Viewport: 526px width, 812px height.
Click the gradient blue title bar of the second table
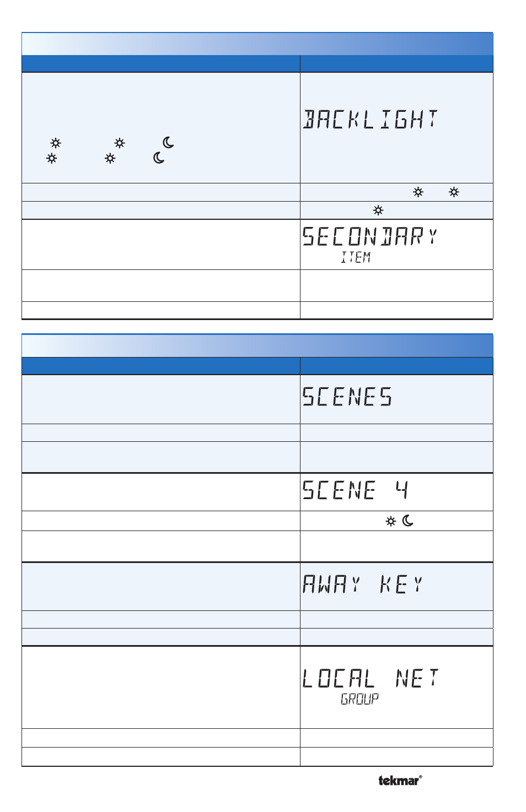pos(257,345)
